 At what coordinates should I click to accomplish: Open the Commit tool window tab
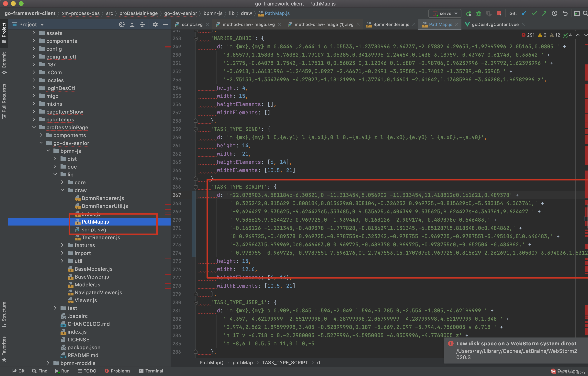pyautogui.click(x=4, y=63)
